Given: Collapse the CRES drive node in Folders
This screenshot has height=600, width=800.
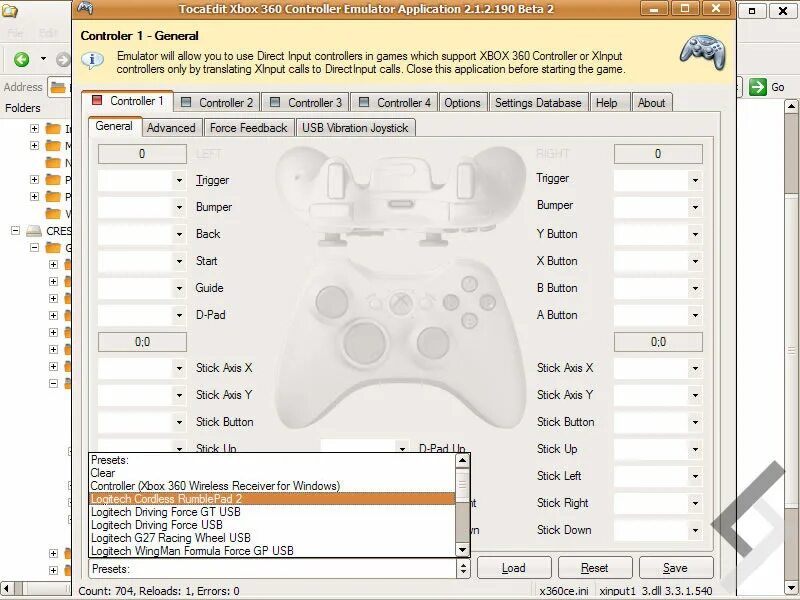Looking at the screenshot, I should pyautogui.click(x=15, y=231).
